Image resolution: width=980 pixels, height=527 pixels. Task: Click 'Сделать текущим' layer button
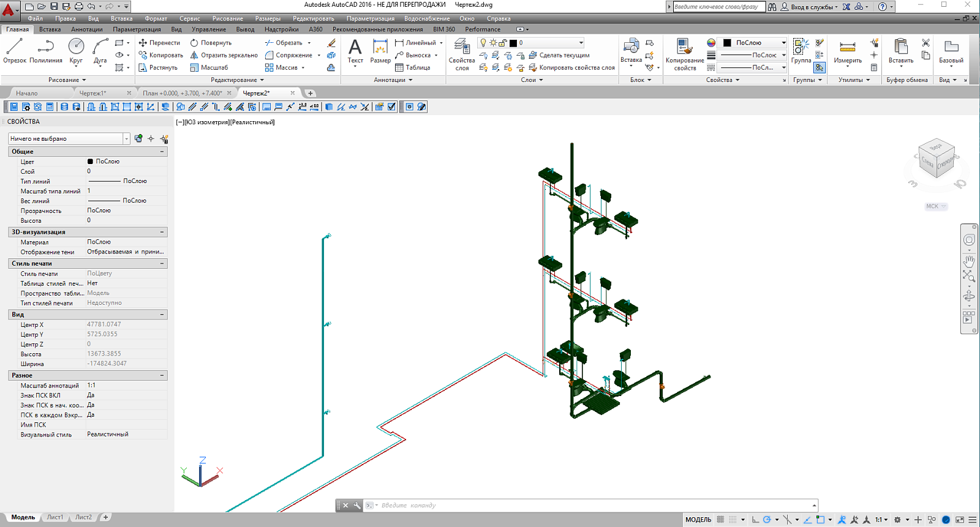[x=559, y=55]
